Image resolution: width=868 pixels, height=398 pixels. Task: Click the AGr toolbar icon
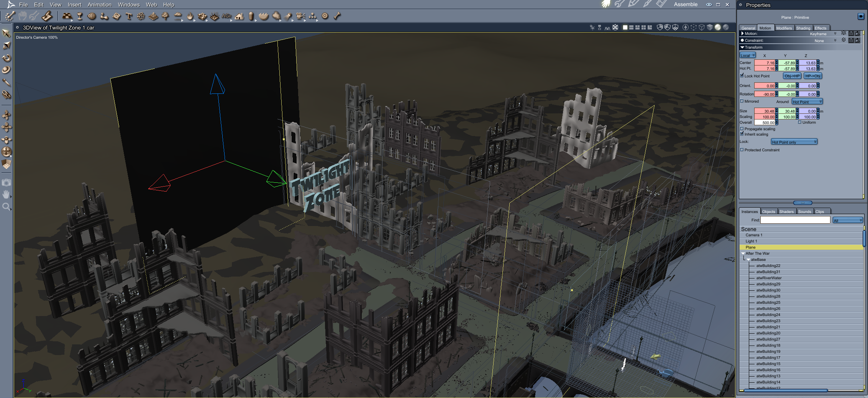(226, 16)
